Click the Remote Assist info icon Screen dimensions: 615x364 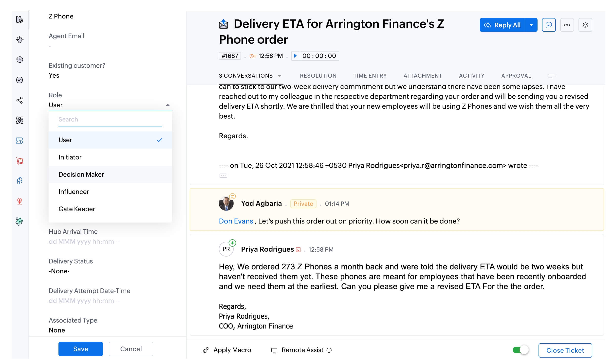(x=329, y=350)
